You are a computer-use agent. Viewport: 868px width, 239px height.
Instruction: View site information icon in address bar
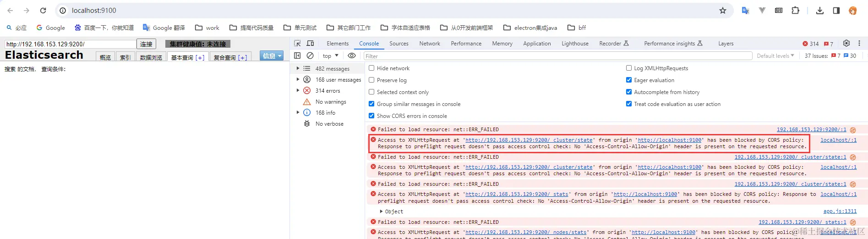click(63, 10)
